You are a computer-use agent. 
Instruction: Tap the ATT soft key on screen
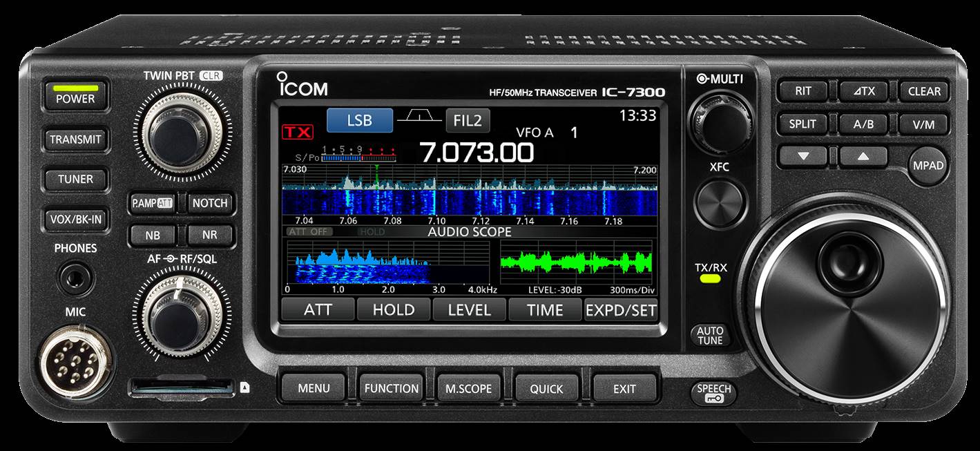pyautogui.click(x=318, y=309)
